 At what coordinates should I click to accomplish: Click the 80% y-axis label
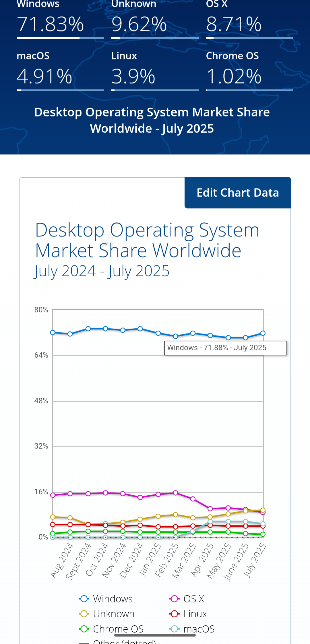(41, 310)
